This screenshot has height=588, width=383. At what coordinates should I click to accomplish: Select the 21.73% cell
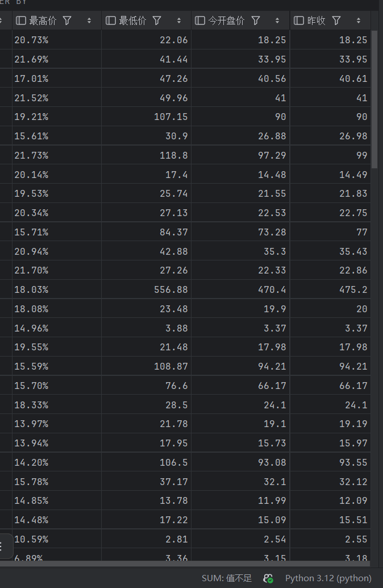click(31, 155)
